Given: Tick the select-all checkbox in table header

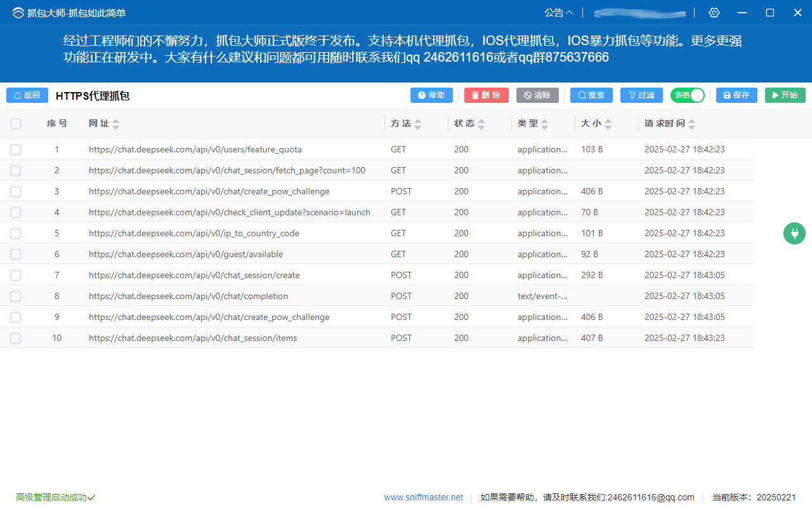Looking at the screenshot, I should point(16,124).
